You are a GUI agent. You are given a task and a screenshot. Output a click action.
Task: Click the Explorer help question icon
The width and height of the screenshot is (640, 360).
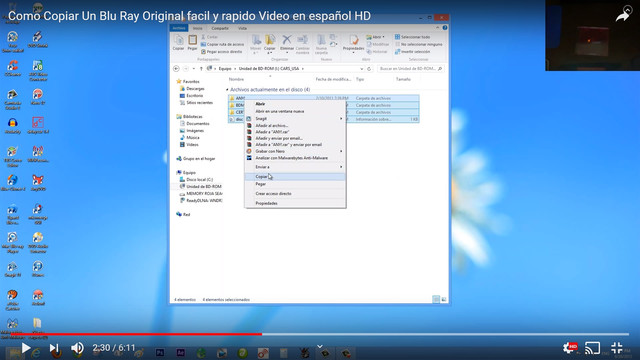(x=445, y=28)
